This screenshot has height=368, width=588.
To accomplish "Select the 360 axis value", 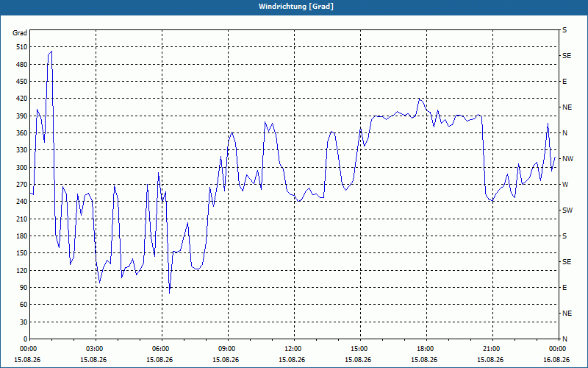I will pos(22,133).
